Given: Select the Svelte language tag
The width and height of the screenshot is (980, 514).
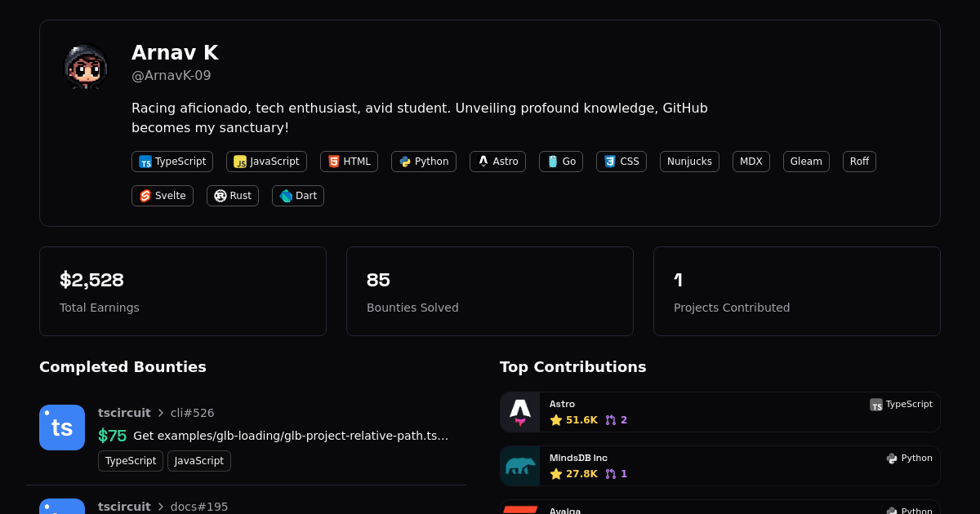Looking at the screenshot, I should (162, 196).
